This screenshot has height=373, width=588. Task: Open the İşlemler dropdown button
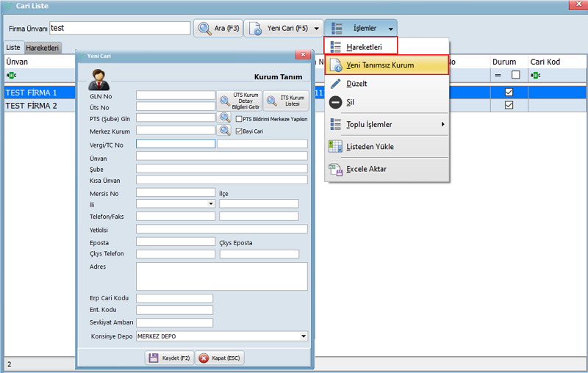[x=360, y=28]
